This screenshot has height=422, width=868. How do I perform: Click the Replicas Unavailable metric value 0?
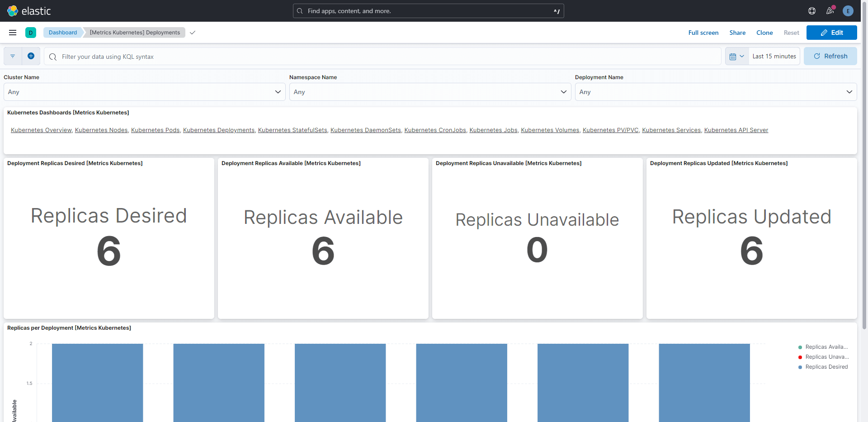pos(537,250)
